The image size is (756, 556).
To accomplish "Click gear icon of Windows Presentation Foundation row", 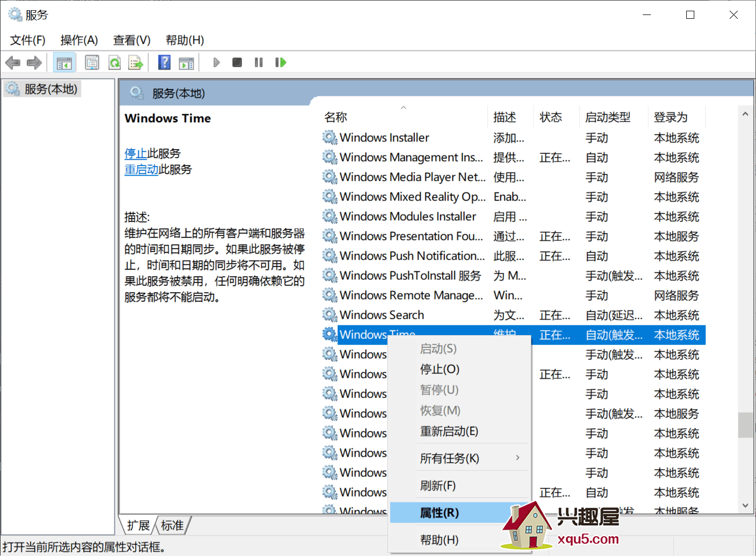I will (329, 236).
